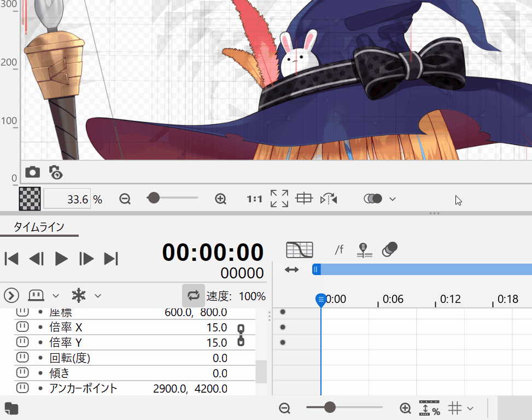Click the center canvas position icon

pos(303,199)
